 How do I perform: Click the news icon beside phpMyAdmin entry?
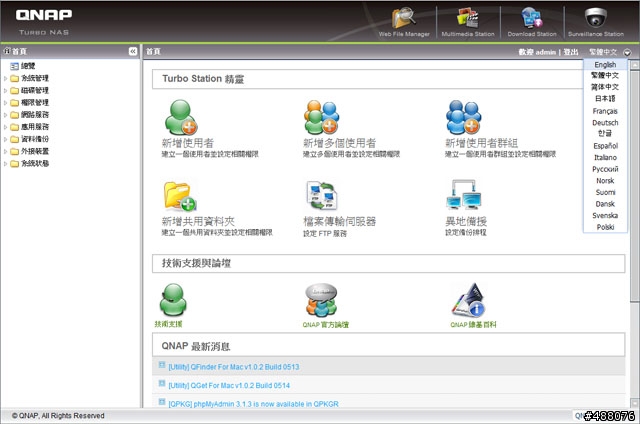[162, 402]
